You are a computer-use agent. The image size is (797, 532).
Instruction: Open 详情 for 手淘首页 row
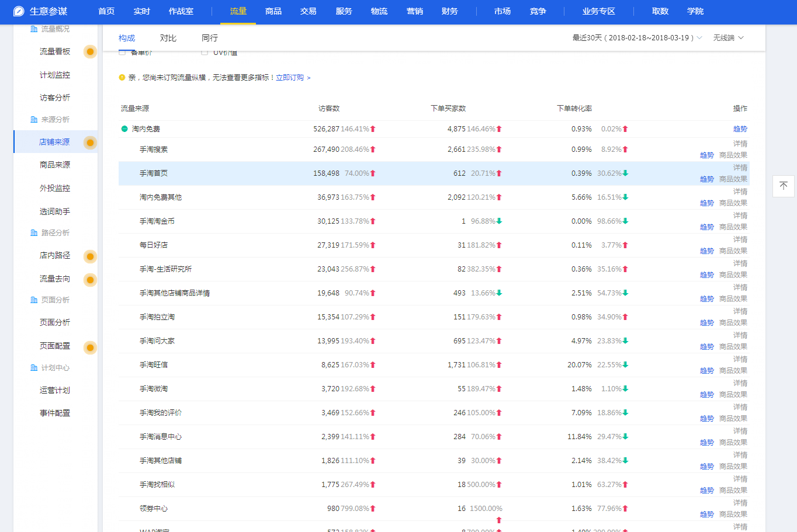(740, 167)
